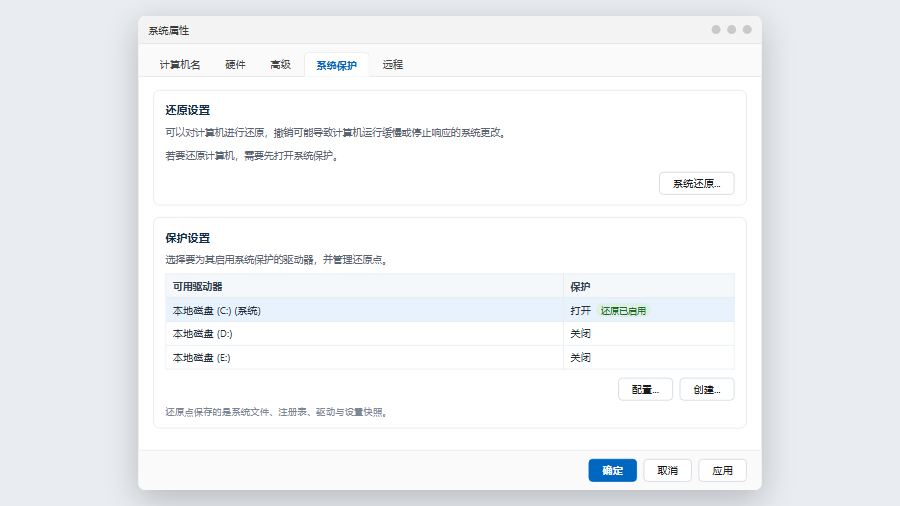Click the 还原设置 section heading
Viewport: 900px width, 506px height.
click(x=188, y=110)
